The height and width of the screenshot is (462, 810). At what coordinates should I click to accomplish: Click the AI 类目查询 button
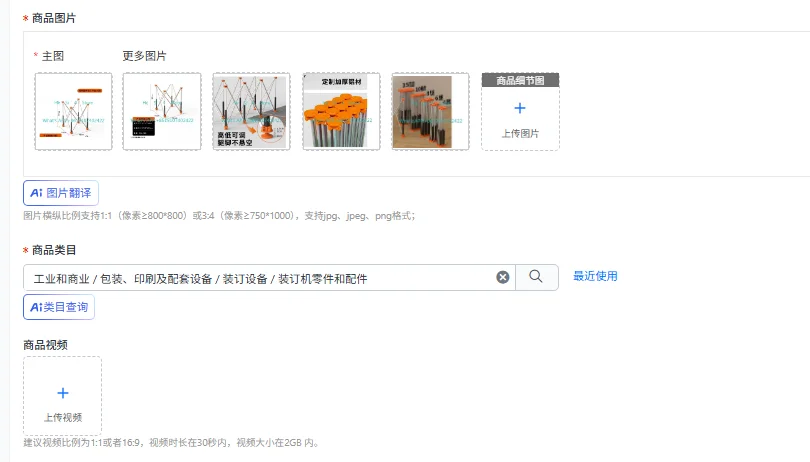click(59, 307)
